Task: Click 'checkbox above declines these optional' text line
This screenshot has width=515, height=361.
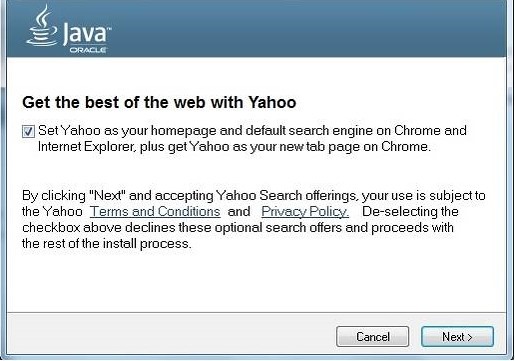Action: tap(238, 228)
